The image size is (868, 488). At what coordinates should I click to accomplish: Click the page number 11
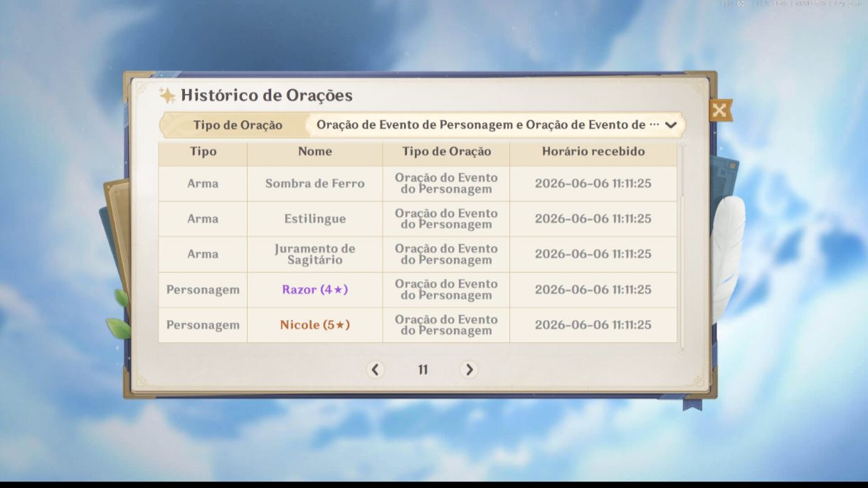click(423, 370)
